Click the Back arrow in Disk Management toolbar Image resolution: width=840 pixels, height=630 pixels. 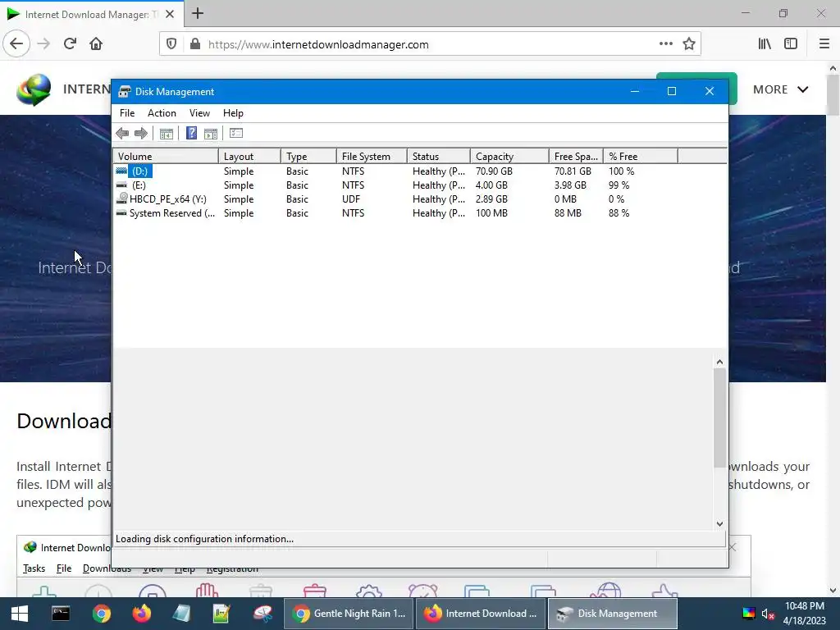pos(122,134)
